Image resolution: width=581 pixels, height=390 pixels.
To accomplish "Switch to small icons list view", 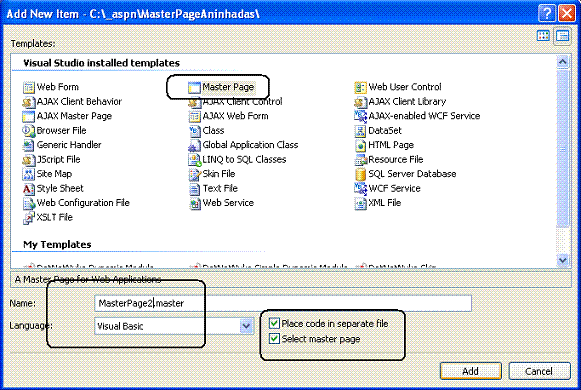I will [562, 36].
